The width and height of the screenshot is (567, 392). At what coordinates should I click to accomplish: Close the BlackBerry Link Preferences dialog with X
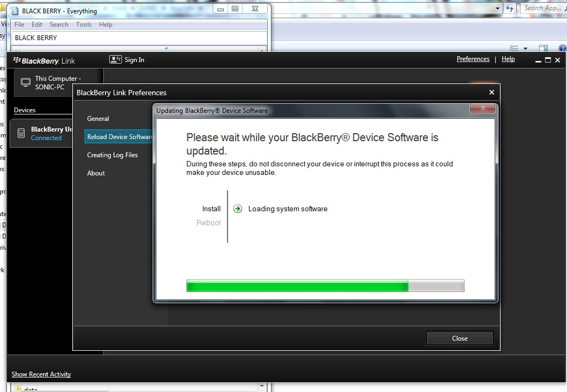(x=492, y=93)
